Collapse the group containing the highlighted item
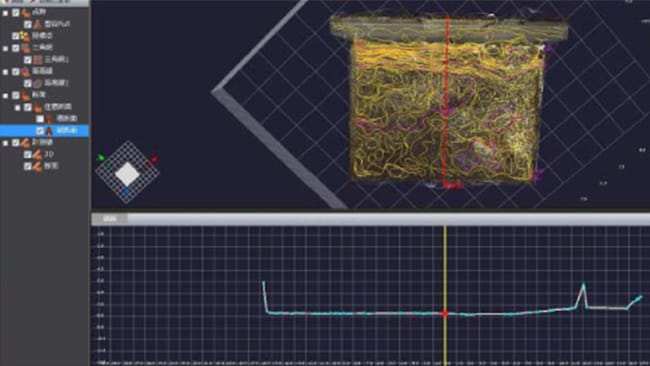This screenshot has height=366, width=650. coord(5,96)
